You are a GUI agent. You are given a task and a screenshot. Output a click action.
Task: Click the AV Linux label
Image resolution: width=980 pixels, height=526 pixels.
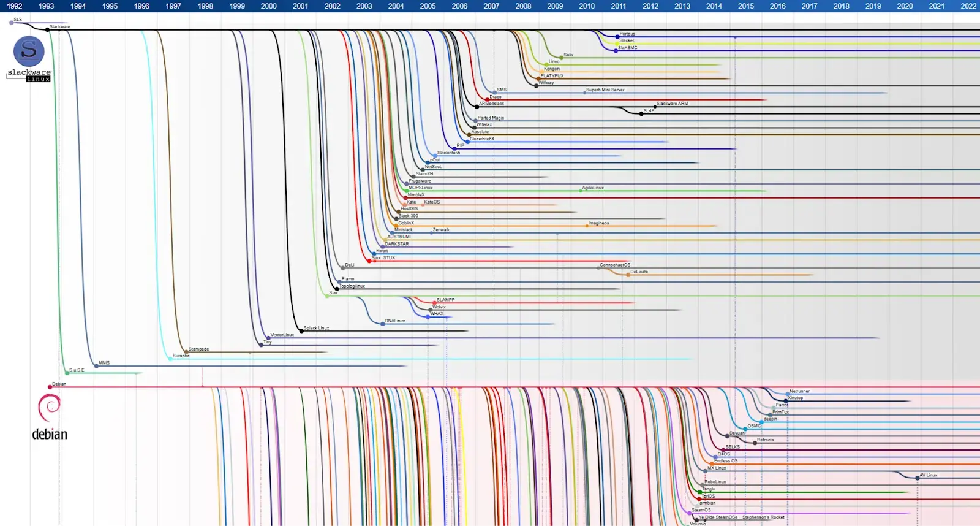929,475
